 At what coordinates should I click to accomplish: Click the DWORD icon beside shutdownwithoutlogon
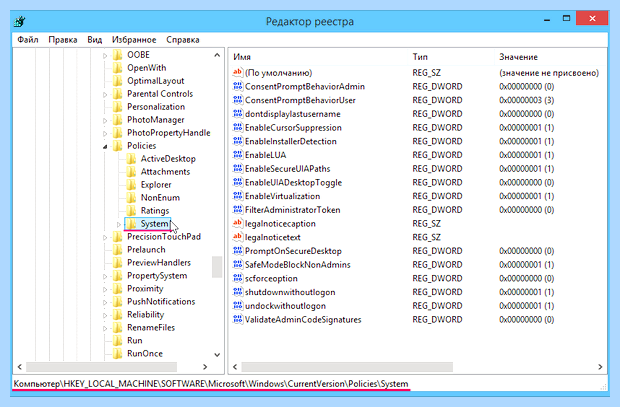238,292
